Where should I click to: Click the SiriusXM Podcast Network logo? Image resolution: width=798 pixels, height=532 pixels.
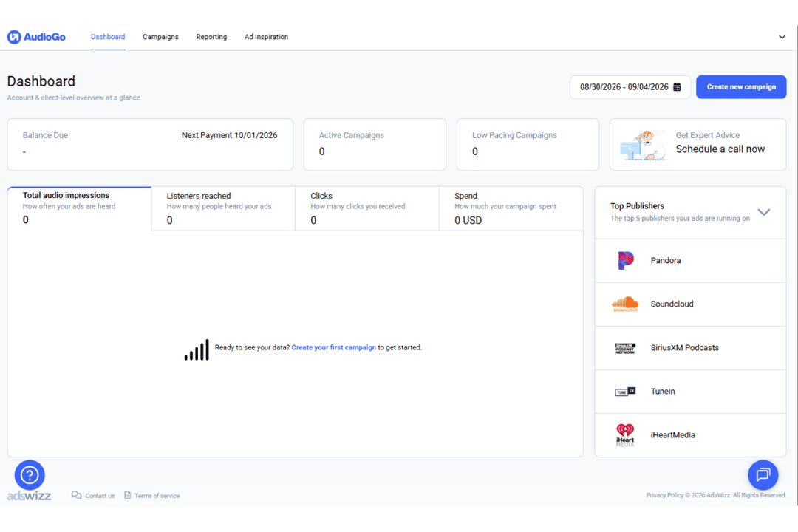point(625,348)
